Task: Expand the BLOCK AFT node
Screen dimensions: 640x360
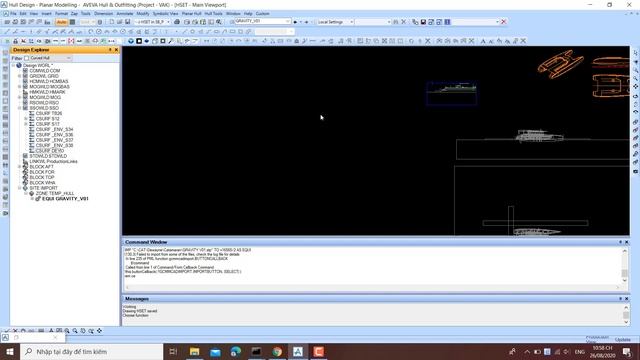Action: 20,167
